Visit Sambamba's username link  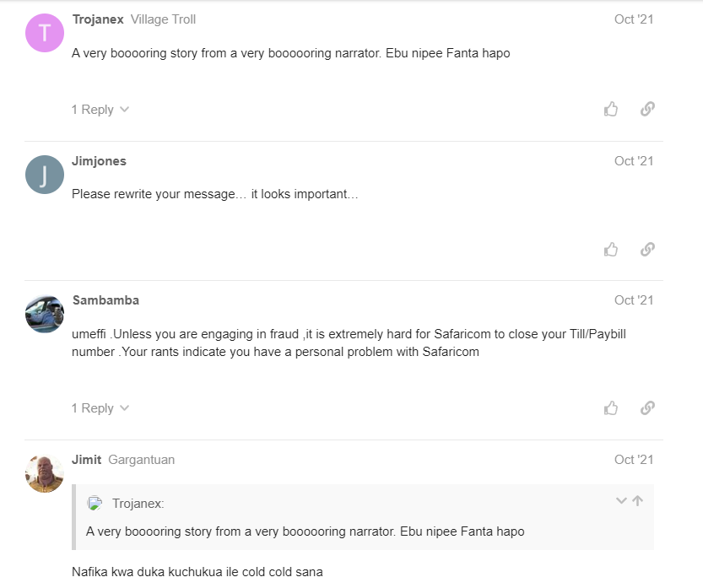[x=105, y=300]
